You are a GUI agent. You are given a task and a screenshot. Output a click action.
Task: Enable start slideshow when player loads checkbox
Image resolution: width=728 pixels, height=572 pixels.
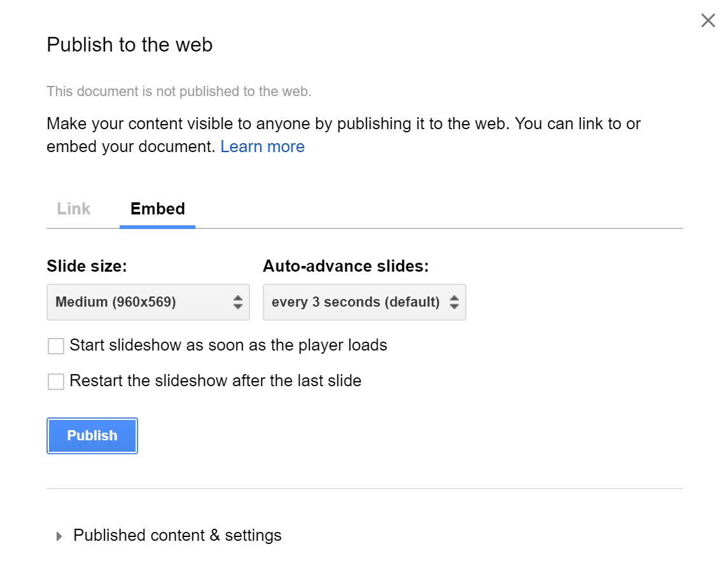56,346
